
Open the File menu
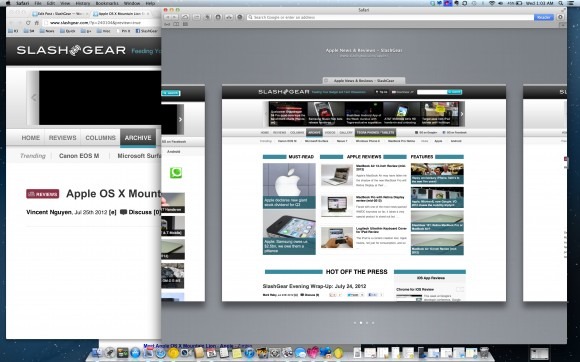click(x=38, y=3)
